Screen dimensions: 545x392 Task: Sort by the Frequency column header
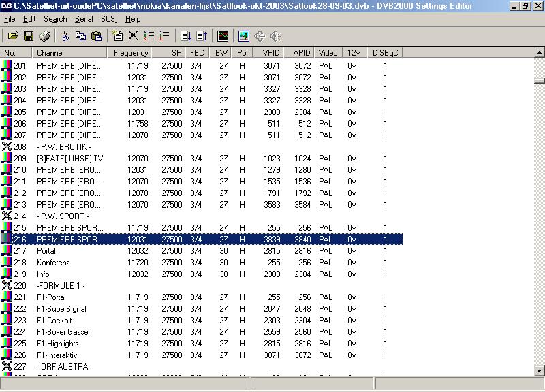(129, 53)
